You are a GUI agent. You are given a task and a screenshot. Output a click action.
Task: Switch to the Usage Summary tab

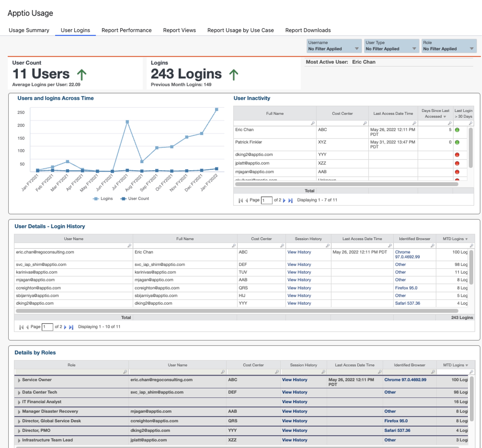click(x=29, y=30)
